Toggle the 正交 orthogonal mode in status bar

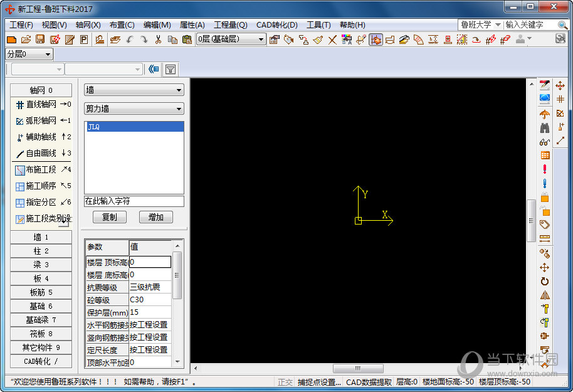click(x=285, y=381)
